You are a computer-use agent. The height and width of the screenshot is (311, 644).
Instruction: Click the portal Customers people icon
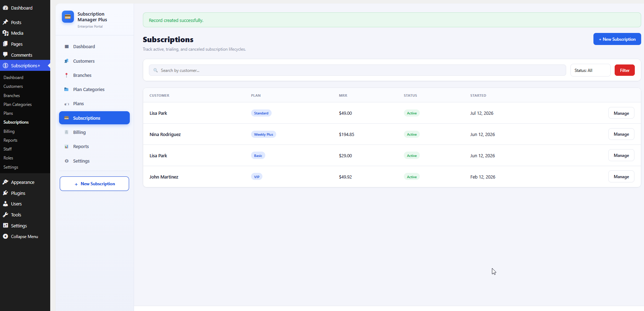point(66,61)
